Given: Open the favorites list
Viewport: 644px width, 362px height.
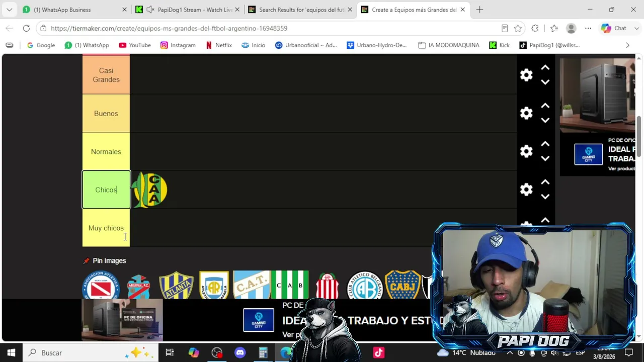Looking at the screenshot, I should 554,28.
